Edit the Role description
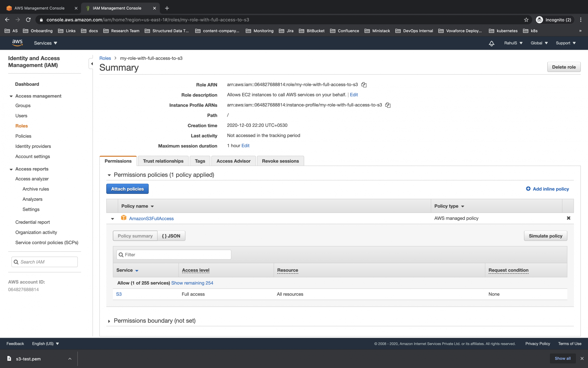The width and height of the screenshot is (588, 368). point(354,95)
